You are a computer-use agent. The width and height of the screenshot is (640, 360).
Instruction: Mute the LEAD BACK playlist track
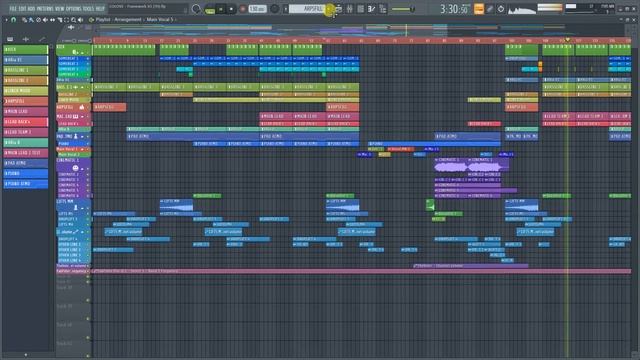click(88, 124)
